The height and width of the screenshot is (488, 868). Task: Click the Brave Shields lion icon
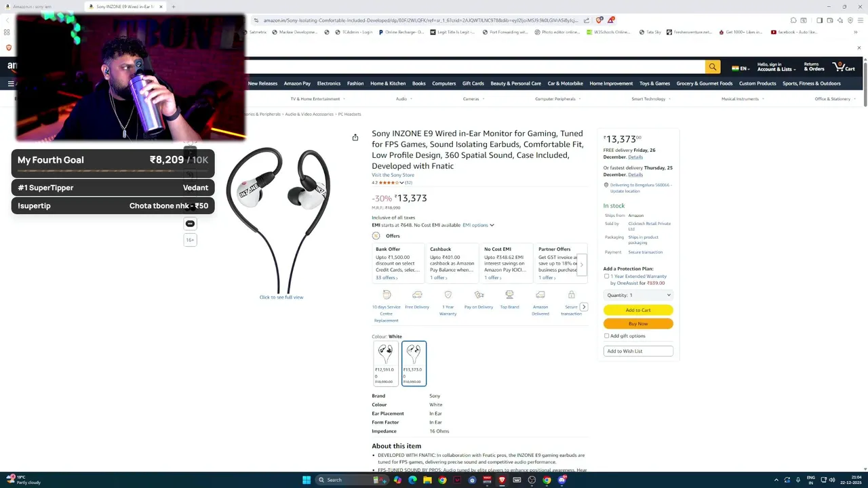coord(599,20)
